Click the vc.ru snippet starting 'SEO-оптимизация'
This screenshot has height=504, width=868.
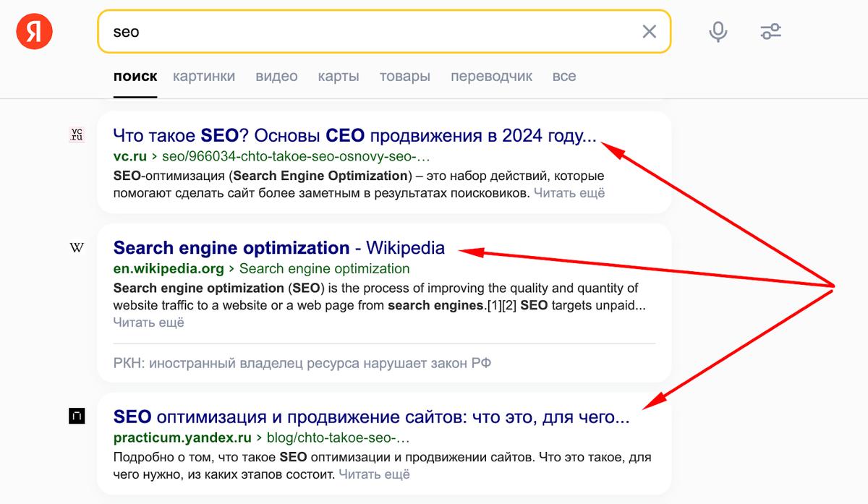(x=359, y=184)
